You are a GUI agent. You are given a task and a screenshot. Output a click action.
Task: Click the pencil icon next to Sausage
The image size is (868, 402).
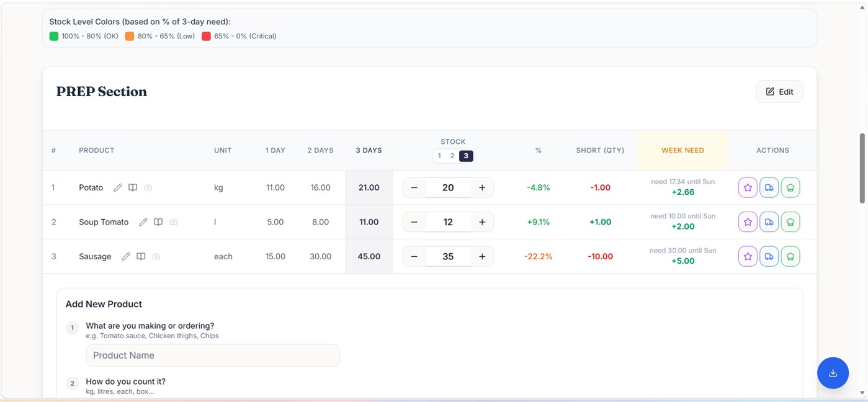point(126,256)
